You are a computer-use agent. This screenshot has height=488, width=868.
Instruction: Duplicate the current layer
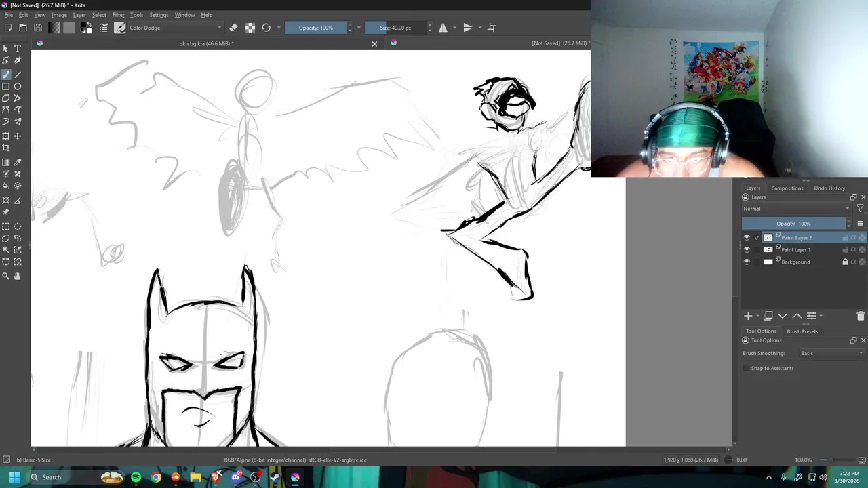tap(768, 316)
